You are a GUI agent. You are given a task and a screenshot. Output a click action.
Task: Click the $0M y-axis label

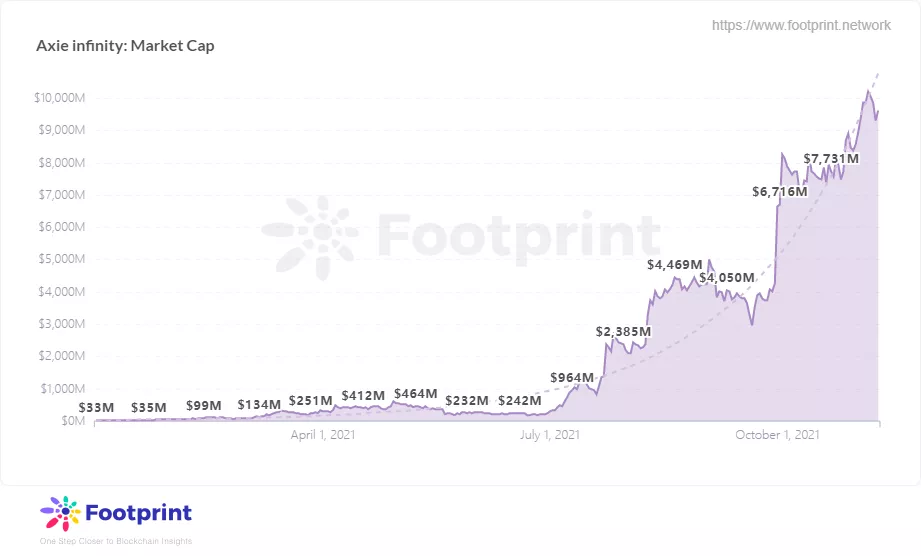(73, 421)
